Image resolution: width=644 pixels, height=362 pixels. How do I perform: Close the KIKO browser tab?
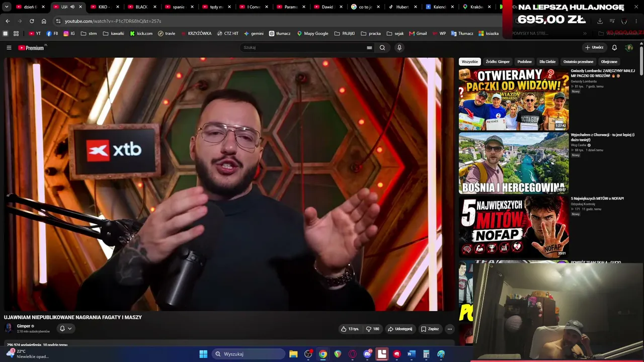(118, 7)
